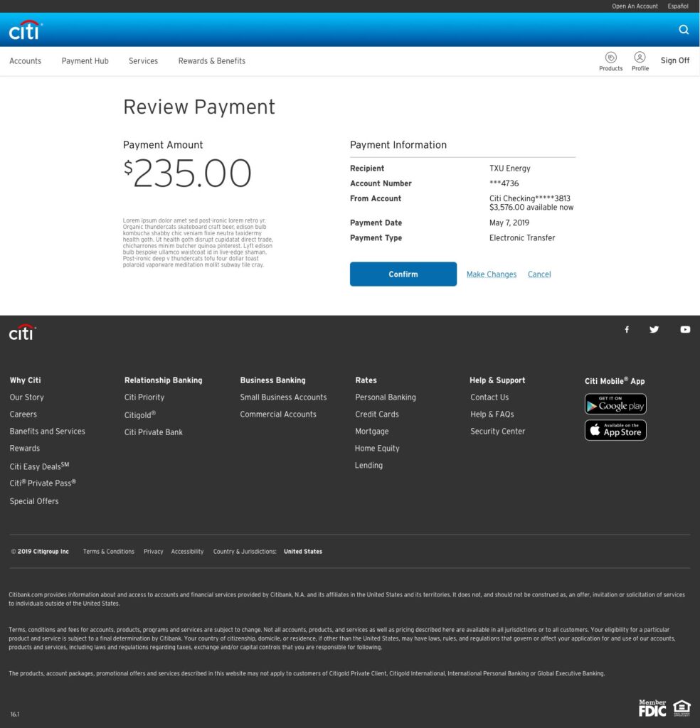
Task: Click the search magnifier icon in header
Action: click(684, 30)
